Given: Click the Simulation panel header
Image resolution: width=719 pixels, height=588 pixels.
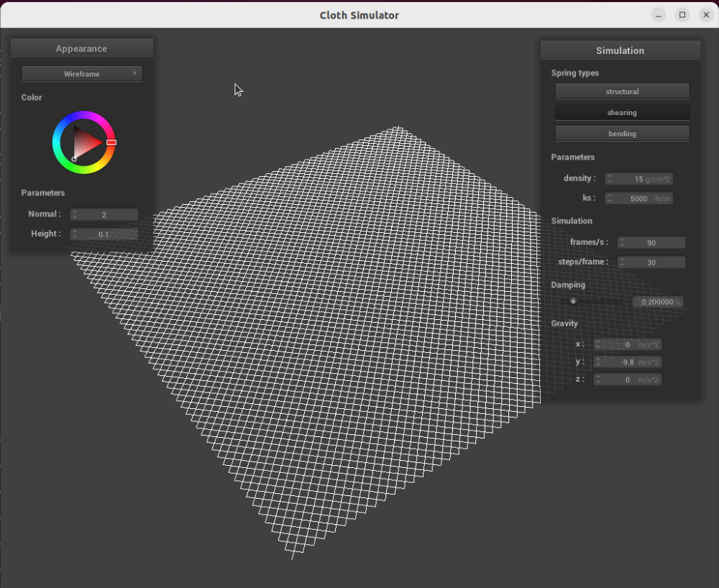Looking at the screenshot, I should 620,51.
